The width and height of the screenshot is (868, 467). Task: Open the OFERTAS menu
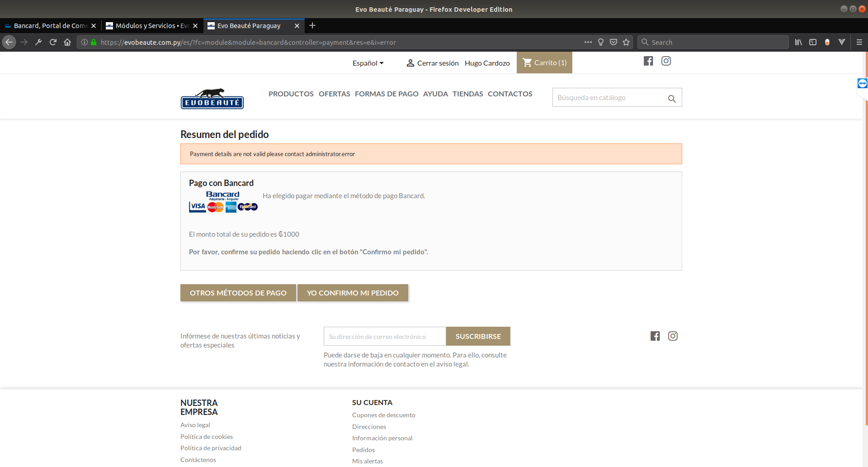[335, 94]
